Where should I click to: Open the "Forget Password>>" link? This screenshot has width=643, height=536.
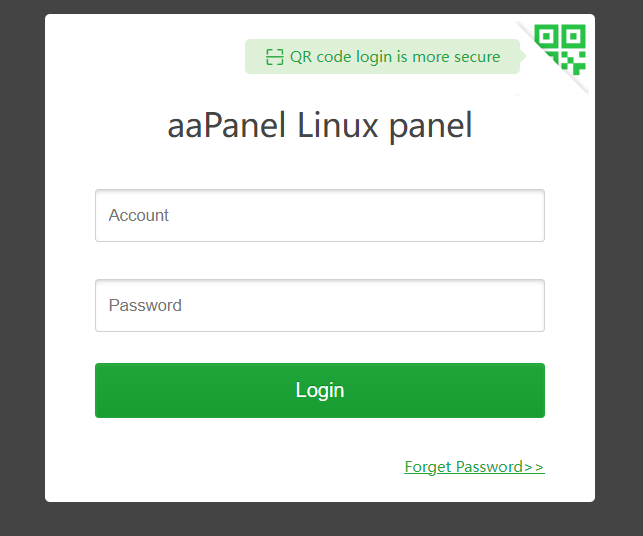474,467
